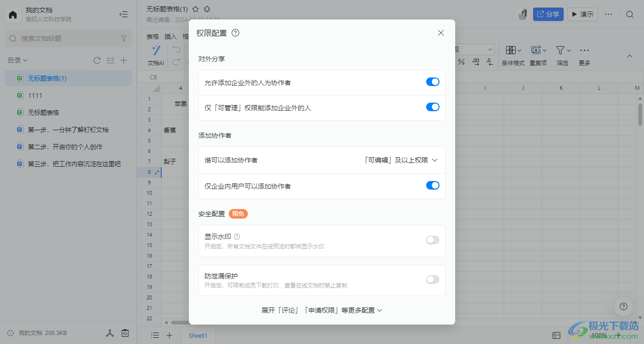
Task: Star the 无标题表格(1) document
Action: click(195, 9)
